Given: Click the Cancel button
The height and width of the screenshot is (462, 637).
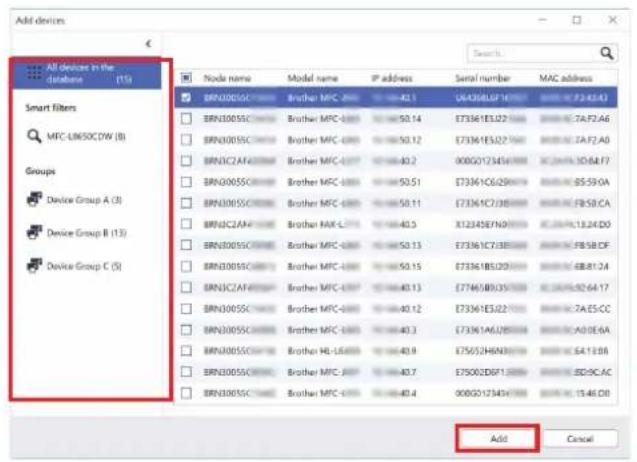Looking at the screenshot, I should (x=580, y=438).
